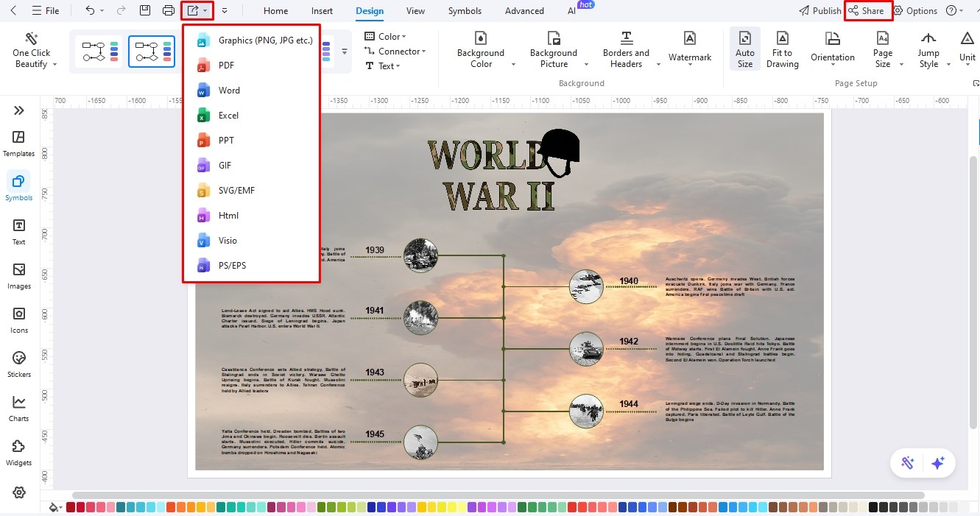980x516 pixels.
Task: Open the Widgets sidebar panel
Action: (19, 452)
